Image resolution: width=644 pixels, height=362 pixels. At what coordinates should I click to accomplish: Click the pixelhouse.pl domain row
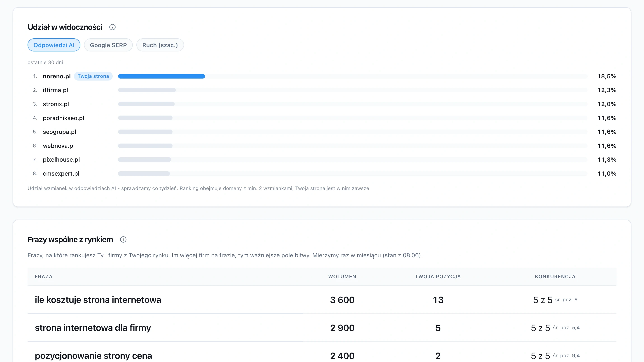322,159
